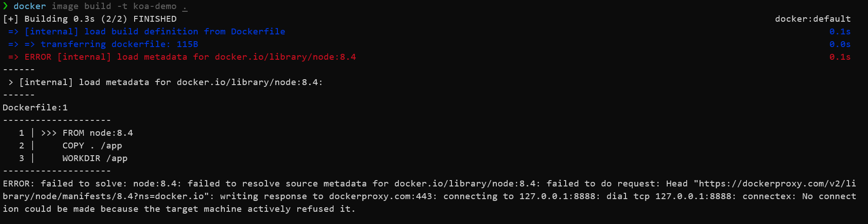
Task: Click the Dockerfile:1 reference
Action: [x=35, y=108]
